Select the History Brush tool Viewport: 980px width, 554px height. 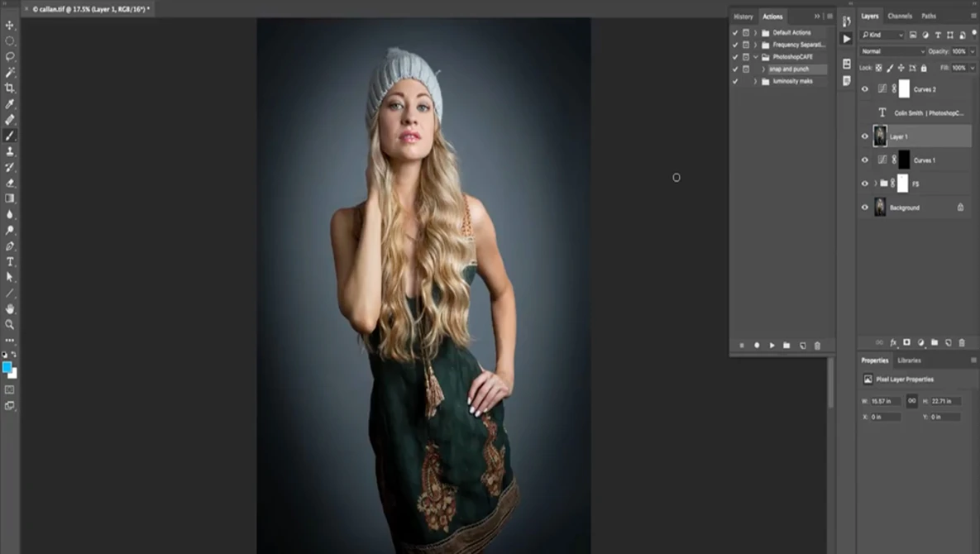click(x=10, y=167)
